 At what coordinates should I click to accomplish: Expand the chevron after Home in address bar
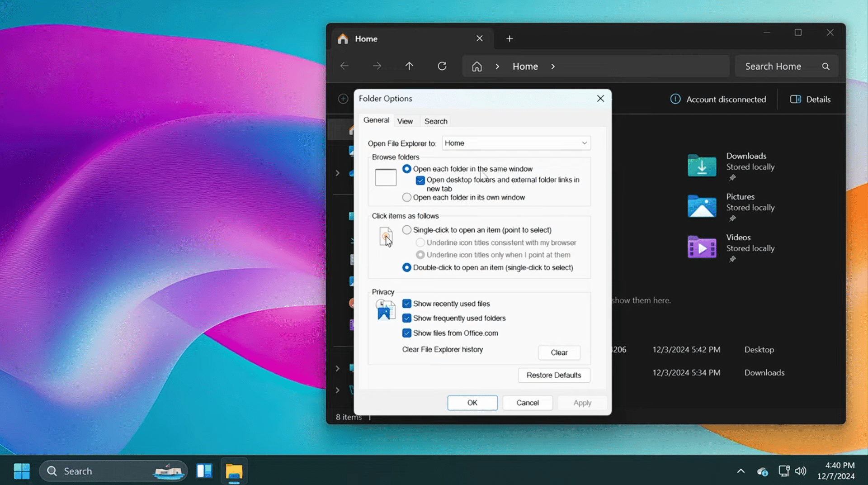(x=553, y=67)
